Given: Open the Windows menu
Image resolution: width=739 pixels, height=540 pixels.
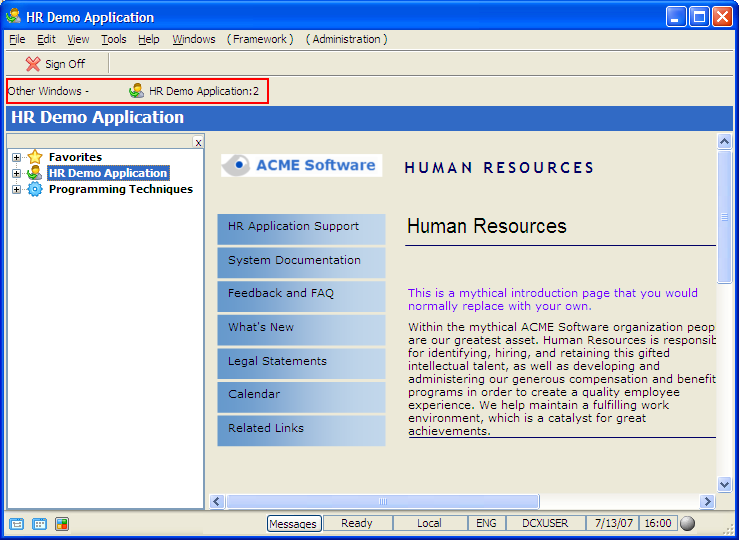Looking at the screenshot, I should pyautogui.click(x=194, y=39).
